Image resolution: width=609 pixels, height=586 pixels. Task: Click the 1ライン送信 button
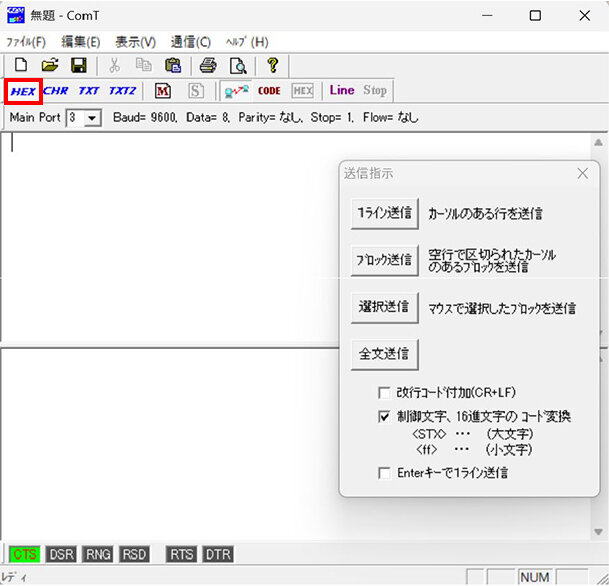point(385,213)
